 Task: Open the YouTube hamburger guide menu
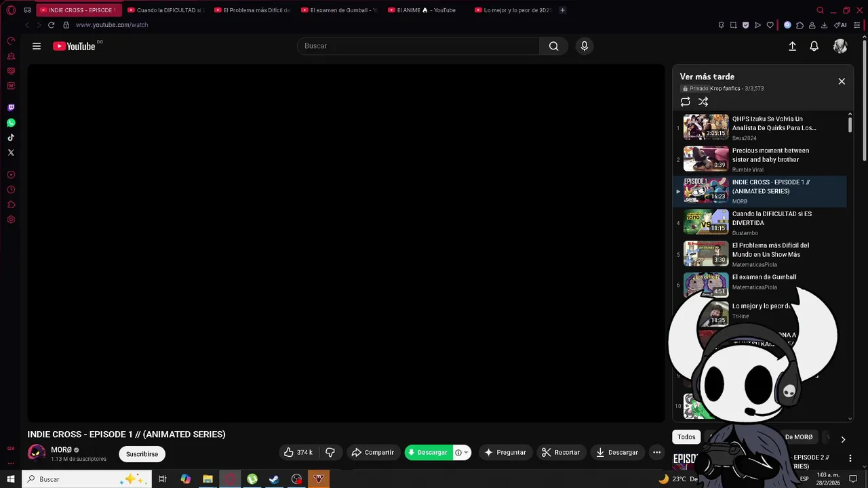(x=37, y=46)
